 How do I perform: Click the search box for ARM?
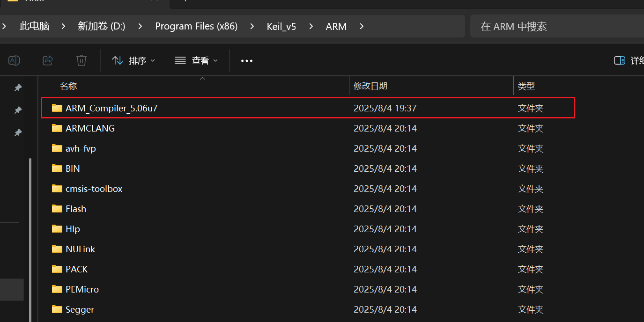(x=557, y=26)
